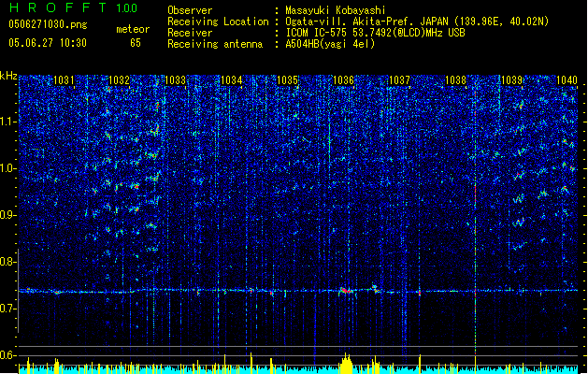The image size is (588, 374).
Task: Click the timestamp 05.06.27 10:30
Action: tap(48, 43)
